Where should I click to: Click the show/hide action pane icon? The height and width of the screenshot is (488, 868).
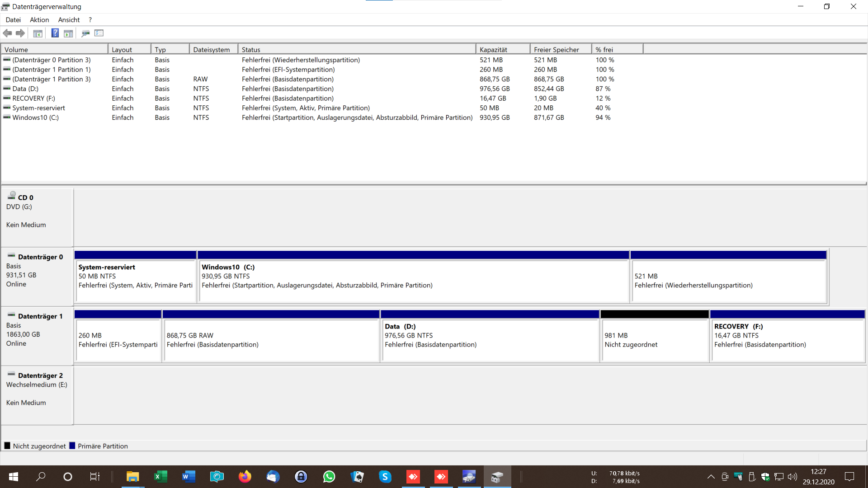coord(68,33)
